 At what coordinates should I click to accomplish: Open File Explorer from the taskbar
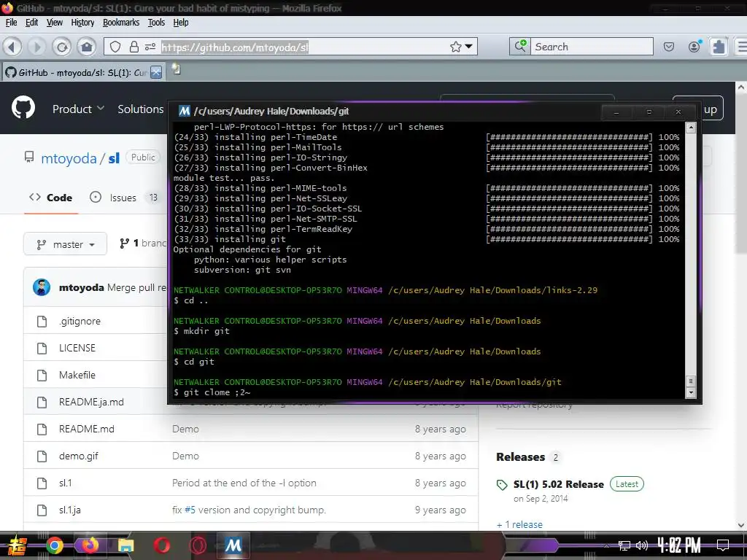(x=125, y=545)
